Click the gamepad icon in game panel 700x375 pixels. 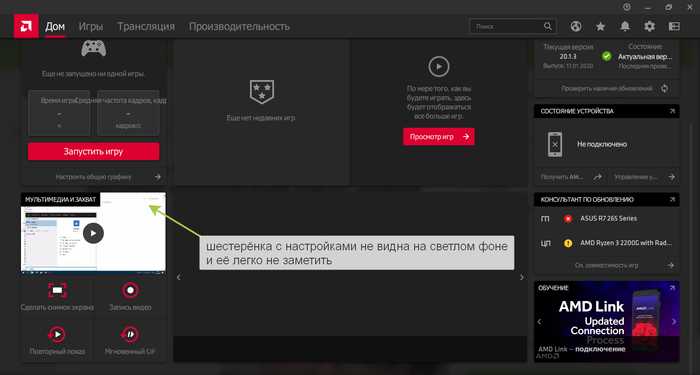(x=94, y=48)
